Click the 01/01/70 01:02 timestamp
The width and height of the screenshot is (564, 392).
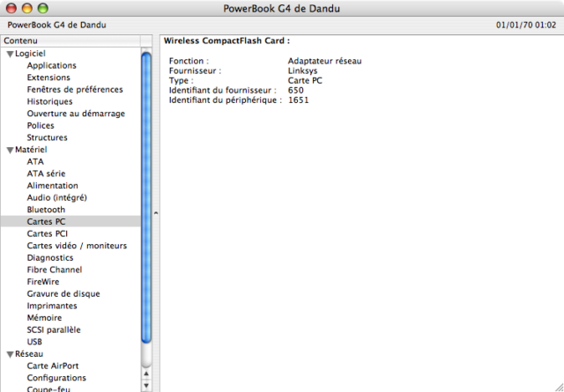coord(526,26)
